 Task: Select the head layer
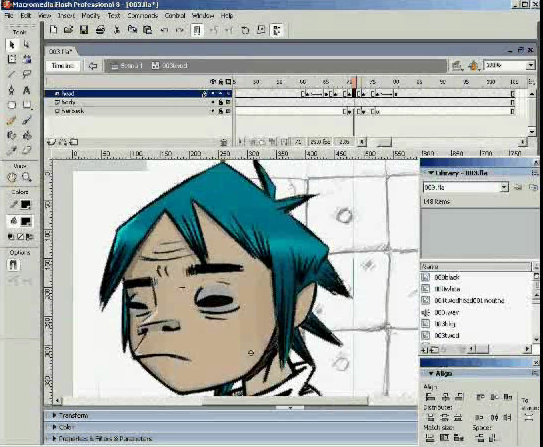click(x=138, y=93)
